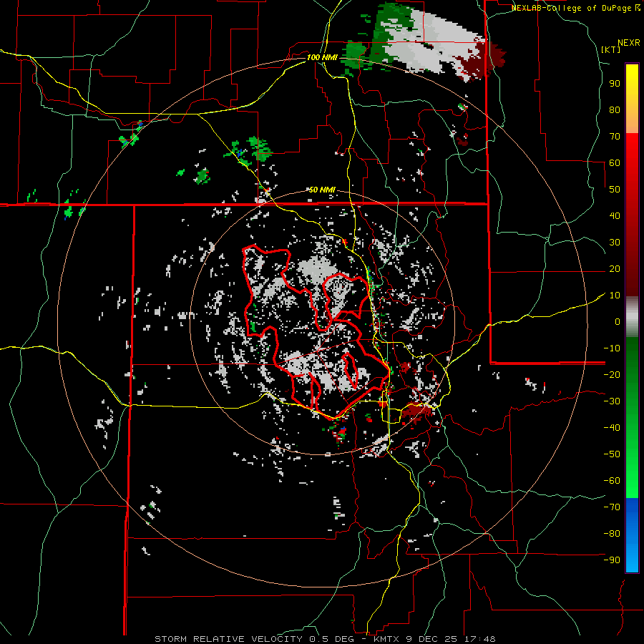Click the -80 value on velocity scale

(612, 534)
